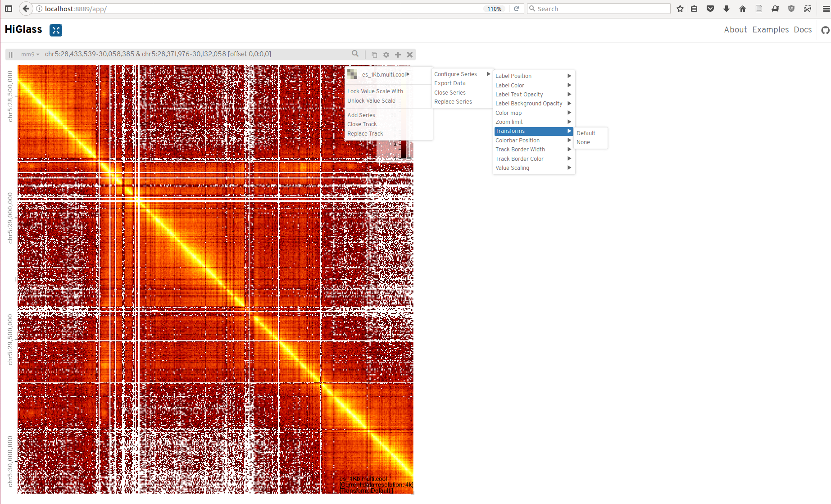Open the view settings gear

[x=386, y=54]
